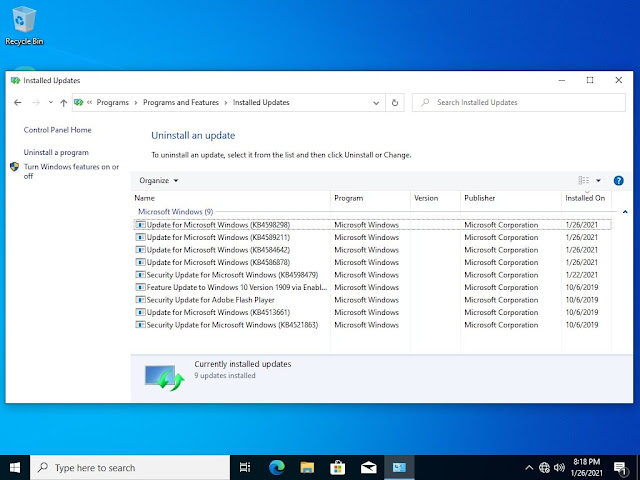The image size is (640, 480).
Task: Open Turn Windows features on or off
Action: 71,171
